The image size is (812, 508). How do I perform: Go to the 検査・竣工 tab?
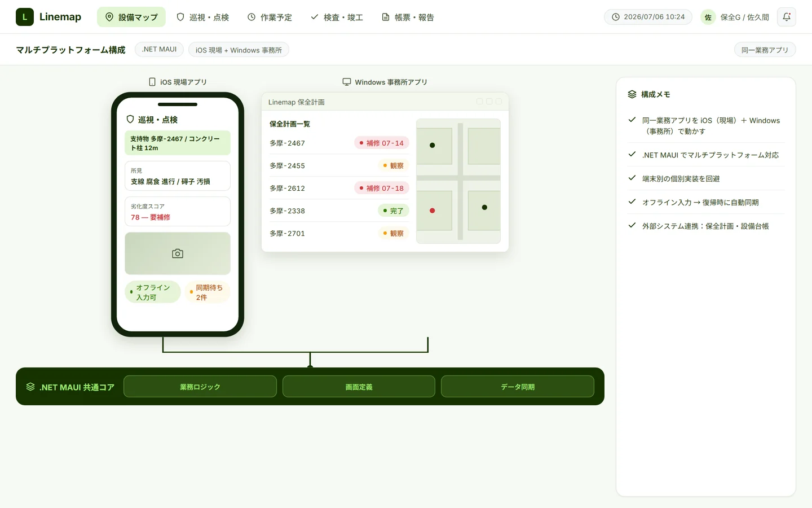[x=337, y=17]
